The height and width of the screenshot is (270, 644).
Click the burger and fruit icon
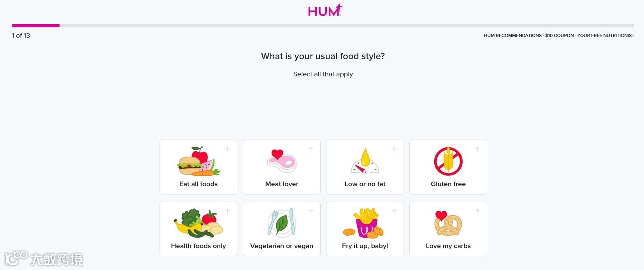(x=198, y=162)
